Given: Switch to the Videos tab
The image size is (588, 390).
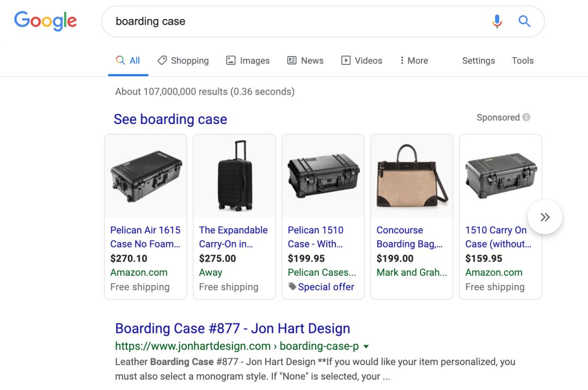Looking at the screenshot, I should pyautogui.click(x=362, y=60).
